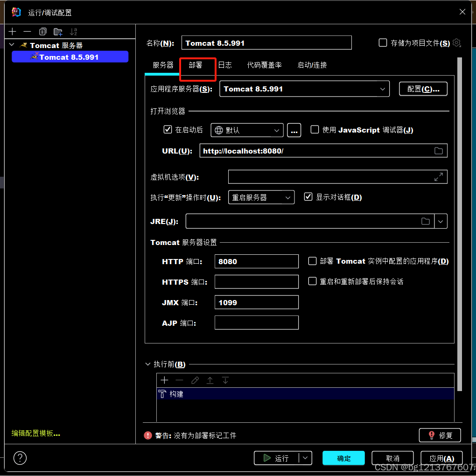
Task: Edit the 构建 task using the pencil icon
Action: (195, 380)
